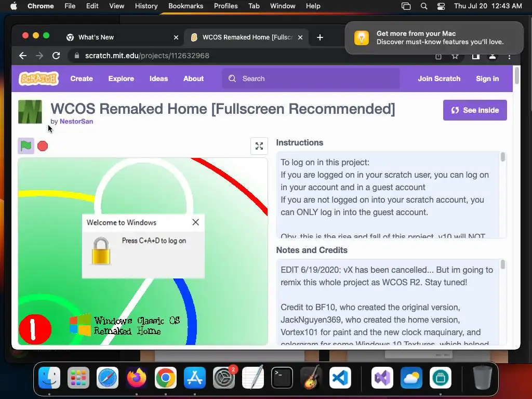Open Visual Studio Code from the Dock
The height and width of the screenshot is (399, 532).
340,378
